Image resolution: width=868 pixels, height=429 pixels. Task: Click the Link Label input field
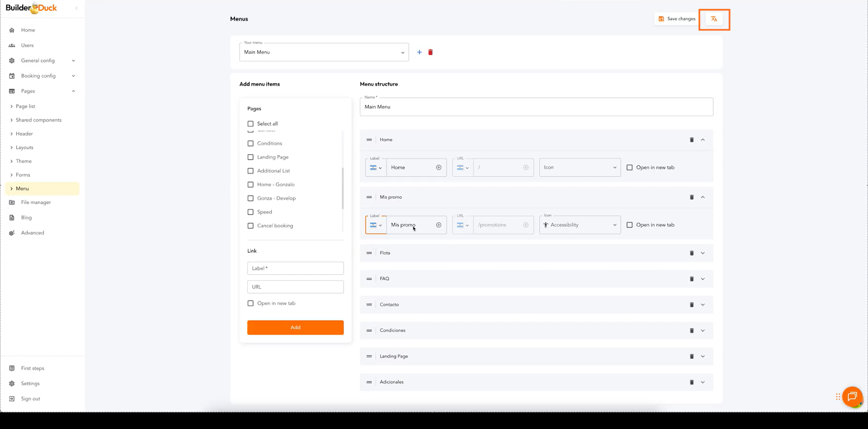pyautogui.click(x=295, y=268)
